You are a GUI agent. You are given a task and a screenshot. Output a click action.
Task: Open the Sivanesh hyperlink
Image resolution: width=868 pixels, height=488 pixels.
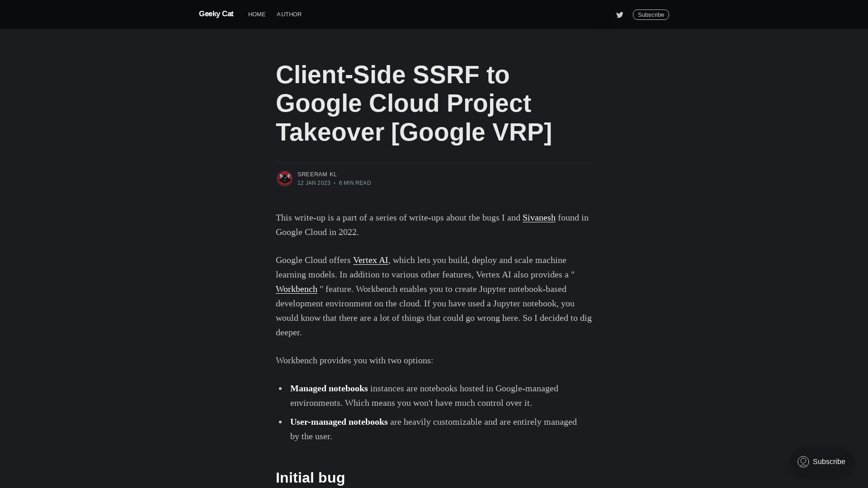(x=539, y=217)
